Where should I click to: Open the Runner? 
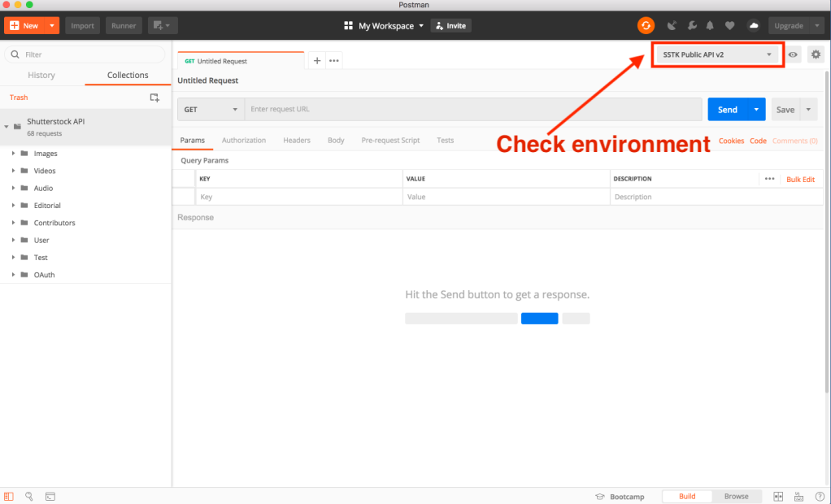124,25
